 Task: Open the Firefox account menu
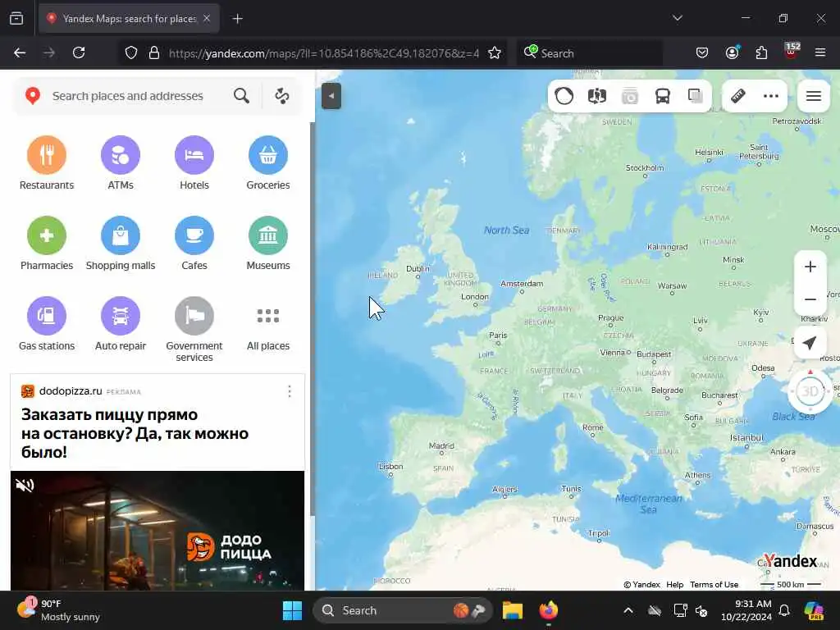point(732,53)
